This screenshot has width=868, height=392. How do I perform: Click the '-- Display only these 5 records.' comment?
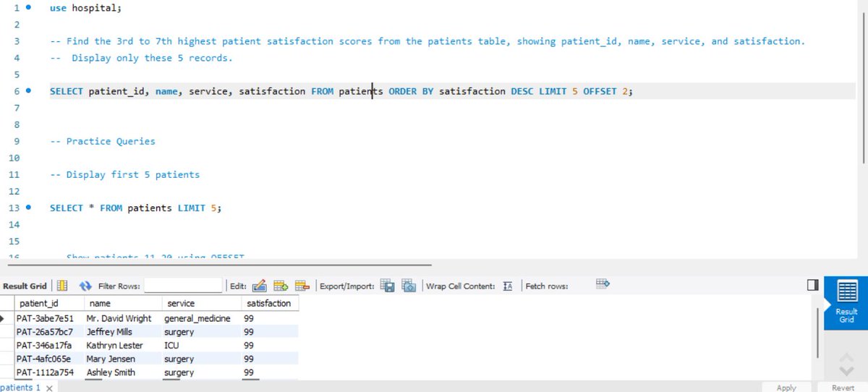pyautogui.click(x=141, y=58)
